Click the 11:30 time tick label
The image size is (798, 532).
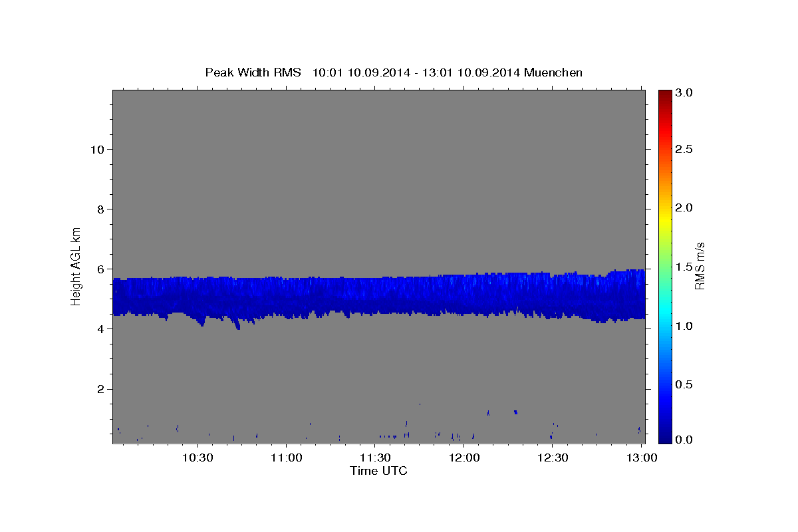[375, 458]
